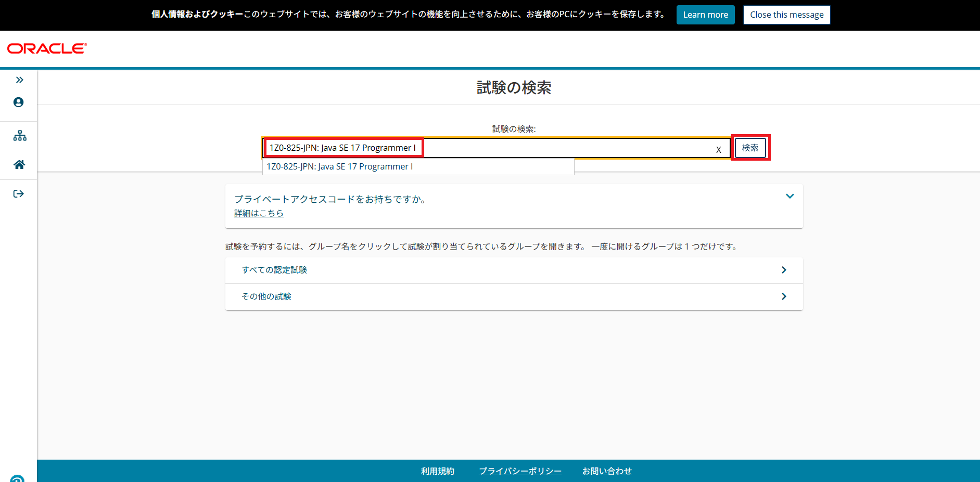Viewport: 980px width, 482px height.
Task: Click the プライベートアクセスコードをお持ちですか text
Action: click(x=330, y=199)
